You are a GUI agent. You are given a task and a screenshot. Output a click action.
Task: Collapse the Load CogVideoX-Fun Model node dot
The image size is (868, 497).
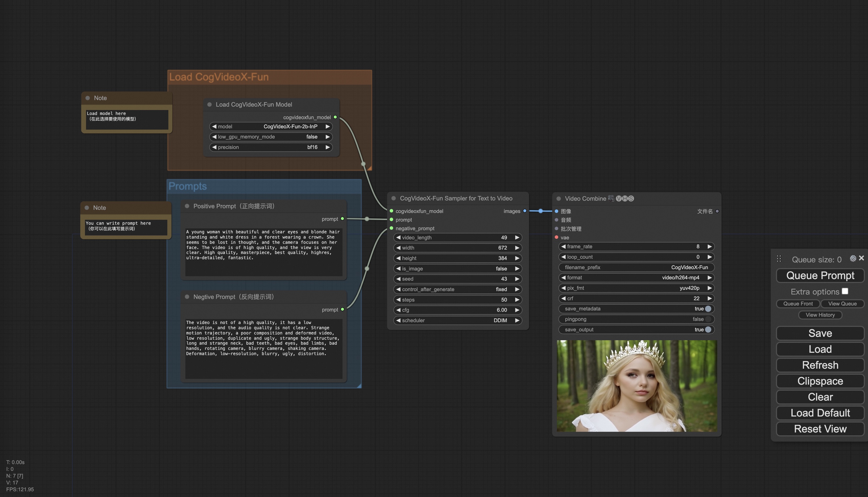point(210,105)
